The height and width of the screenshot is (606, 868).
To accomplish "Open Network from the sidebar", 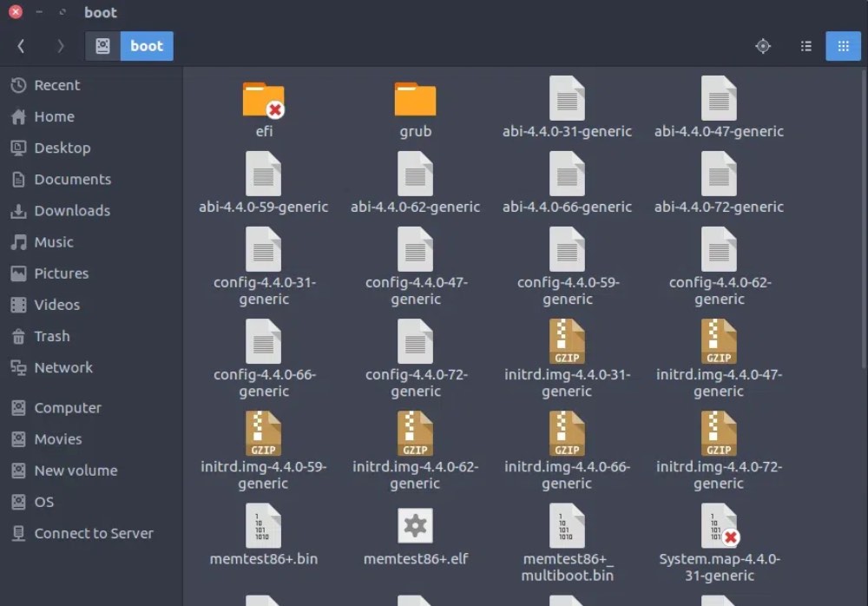I will [62, 367].
